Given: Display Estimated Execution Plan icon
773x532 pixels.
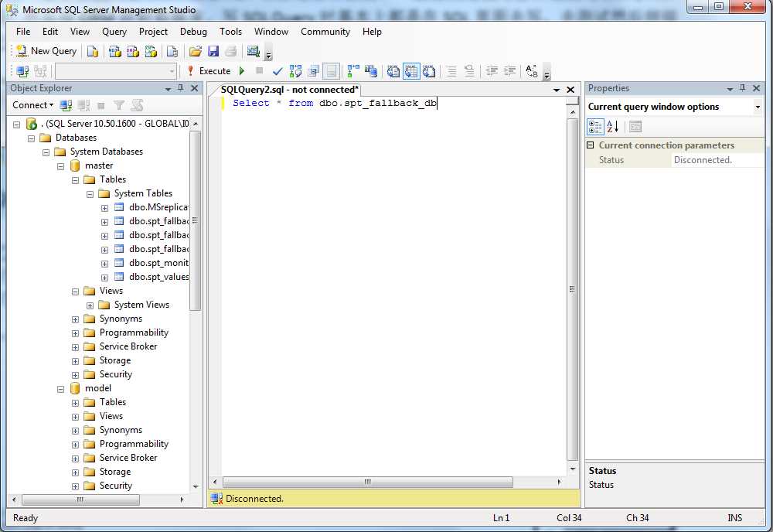Looking at the screenshot, I should coord(295,71).
